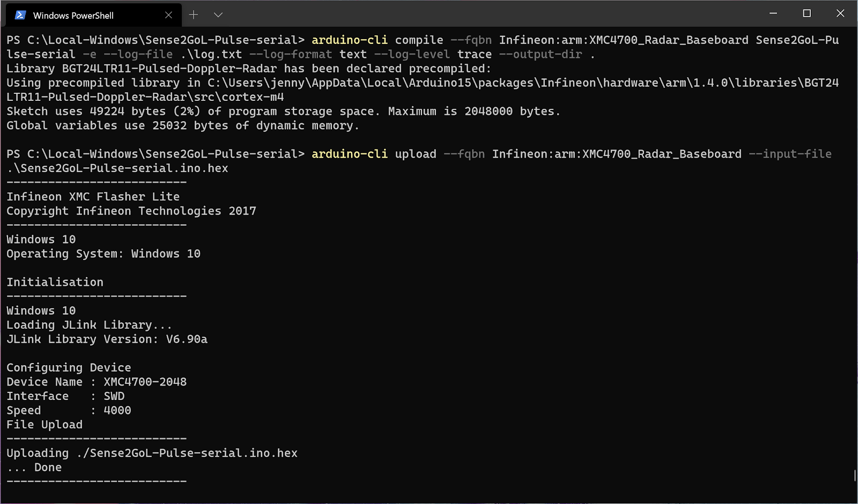
Task: Click the JLink Library Version V6.90a line
Action: (107, 339)
